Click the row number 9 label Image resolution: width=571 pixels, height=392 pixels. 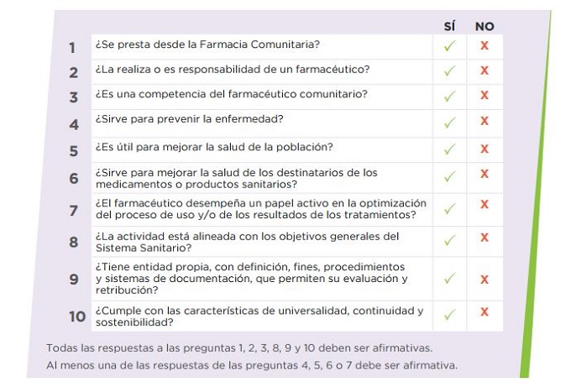[74, 280]
